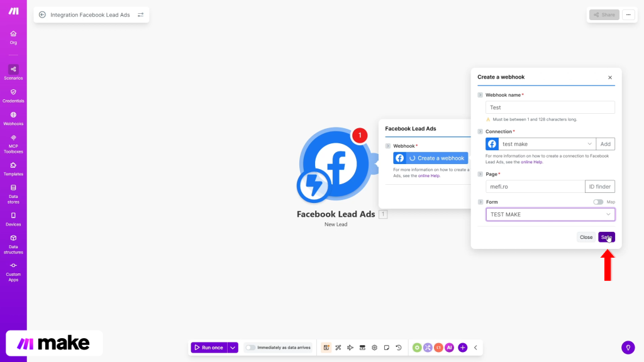Viewport: 644px width, 362px height.
Task: Open the scenario inputs/outputs toolbar icon
Action: point(326,348)
